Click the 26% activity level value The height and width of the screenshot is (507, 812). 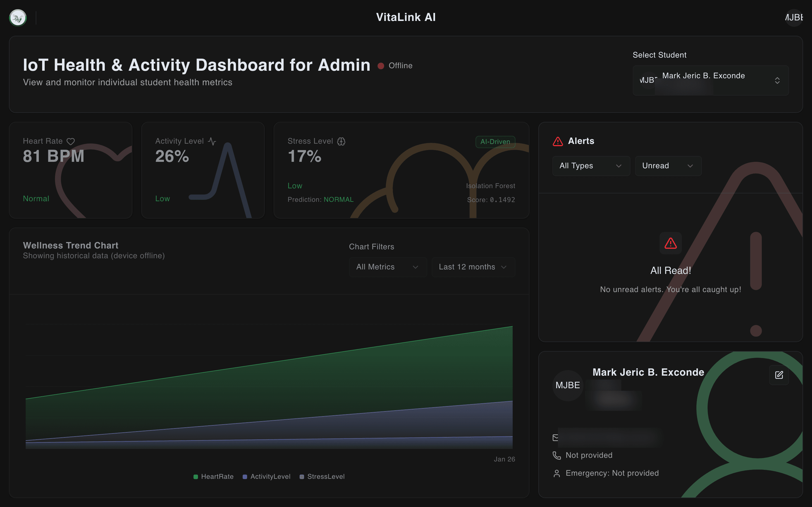pyautogui.click(x=172, y=156)
